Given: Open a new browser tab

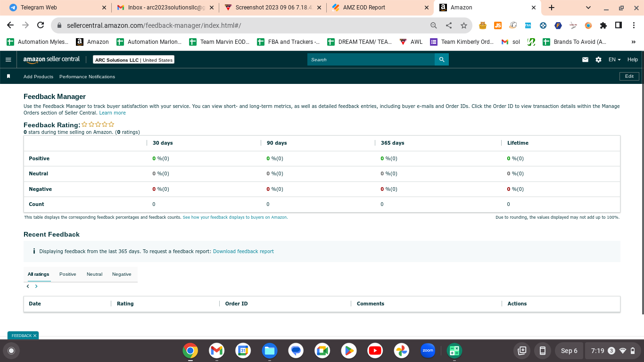Looking at the screenshot, I should coord(552,8).
